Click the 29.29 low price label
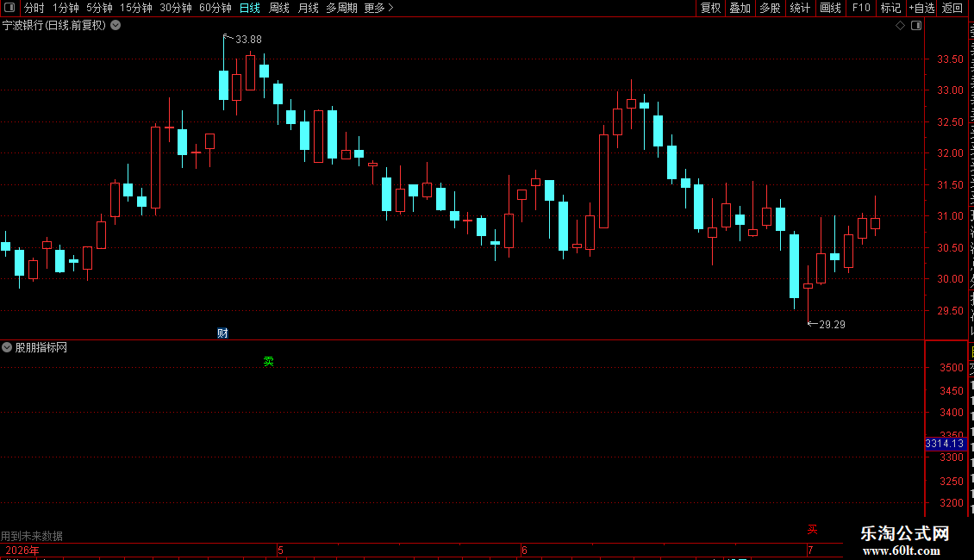This screenshot has width=974, height=560. click(833, 325)
